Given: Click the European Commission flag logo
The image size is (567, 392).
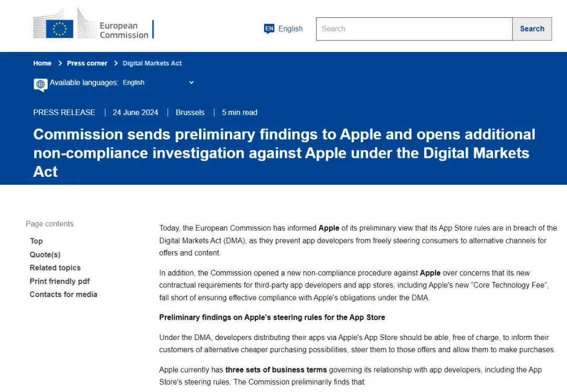Looking at the screenshot, I should coord(59,29).
